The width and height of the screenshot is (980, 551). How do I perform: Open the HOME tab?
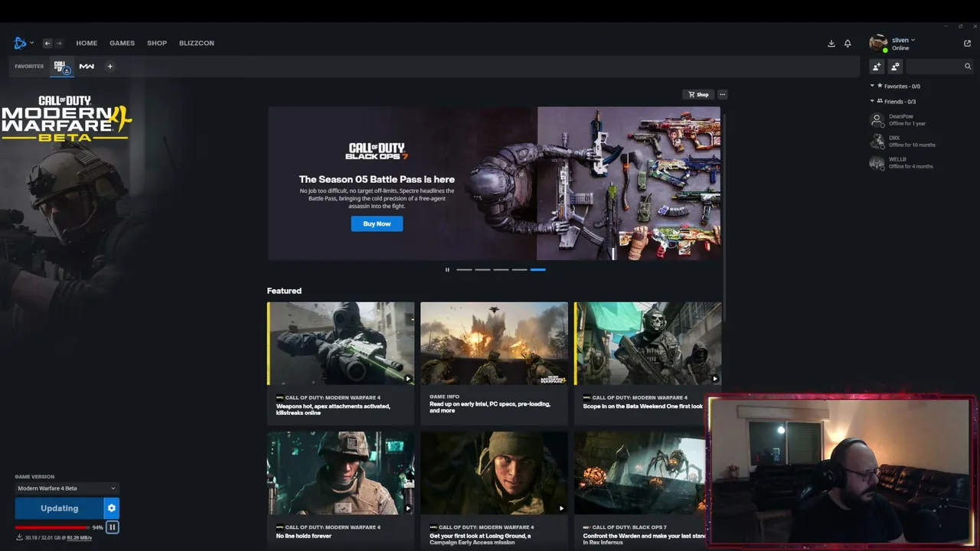pos(87,43)
